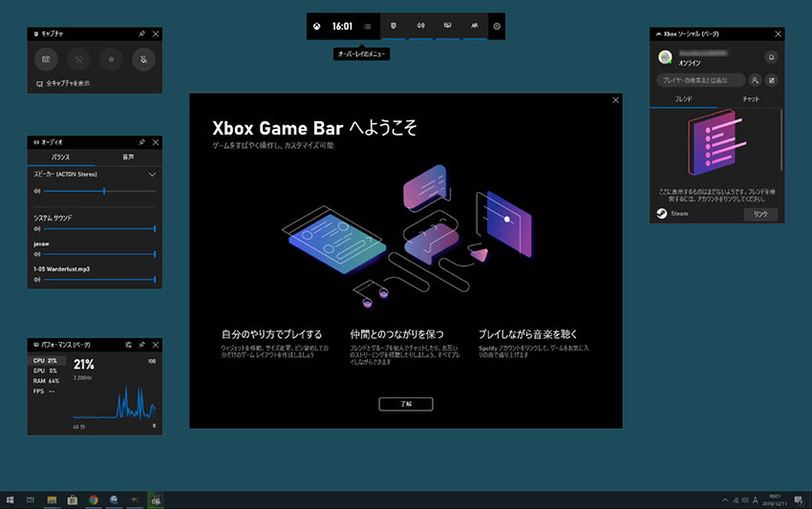Select the GPU 0% row
This screenshot has width=812, height=509.
(47, 371)
